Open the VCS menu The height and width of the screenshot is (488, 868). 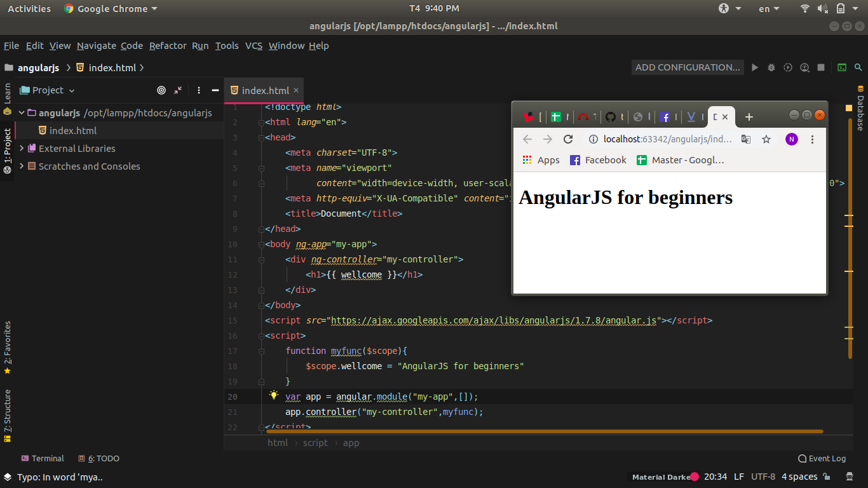tap(254, 46)
